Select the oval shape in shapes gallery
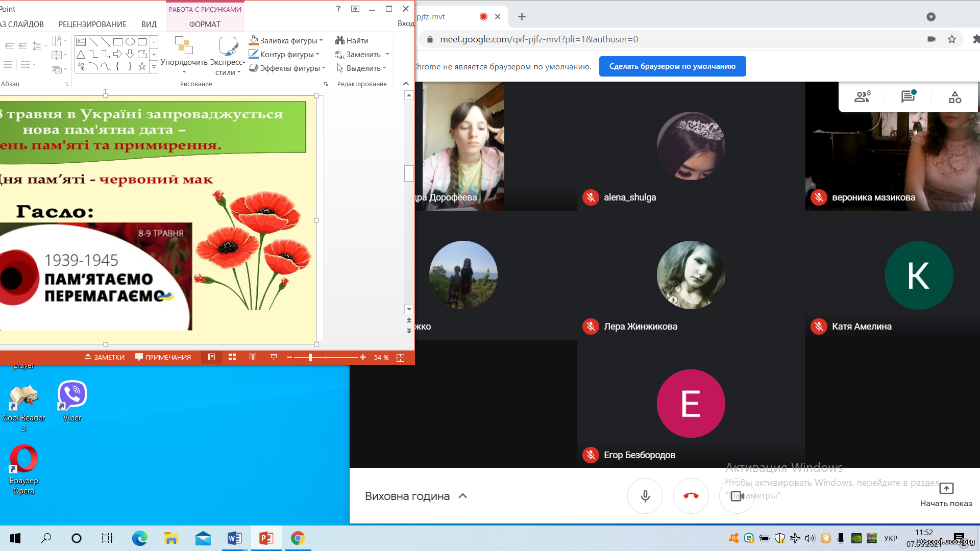This screenshot has width=980, height=551. coord(130,42)
